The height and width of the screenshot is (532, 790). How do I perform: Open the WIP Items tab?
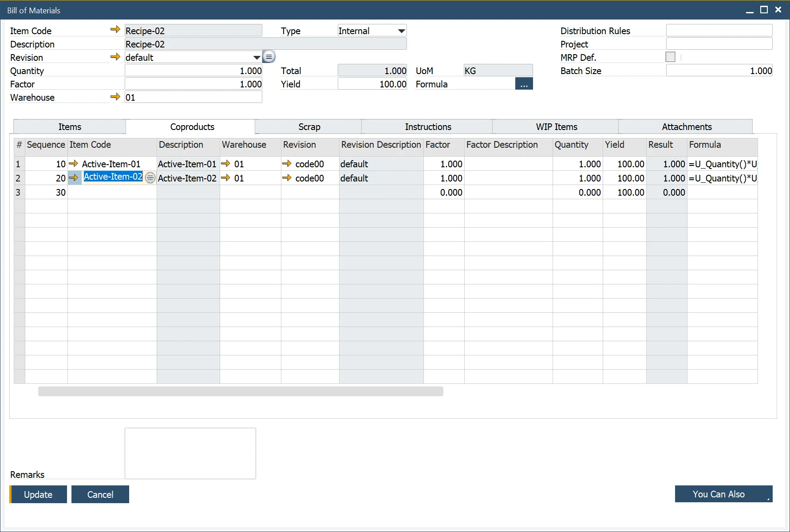[555, 126]
